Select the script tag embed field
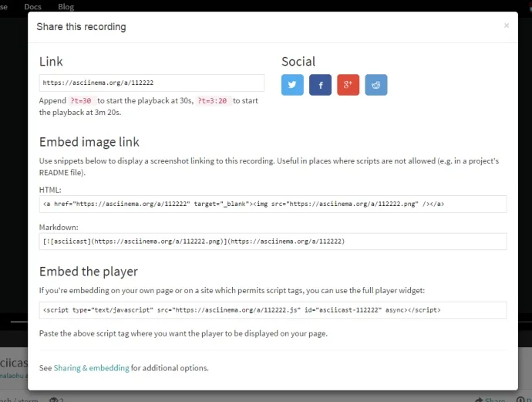The width and height of the screenshot is (532, 402). click(x=273, y=310)
